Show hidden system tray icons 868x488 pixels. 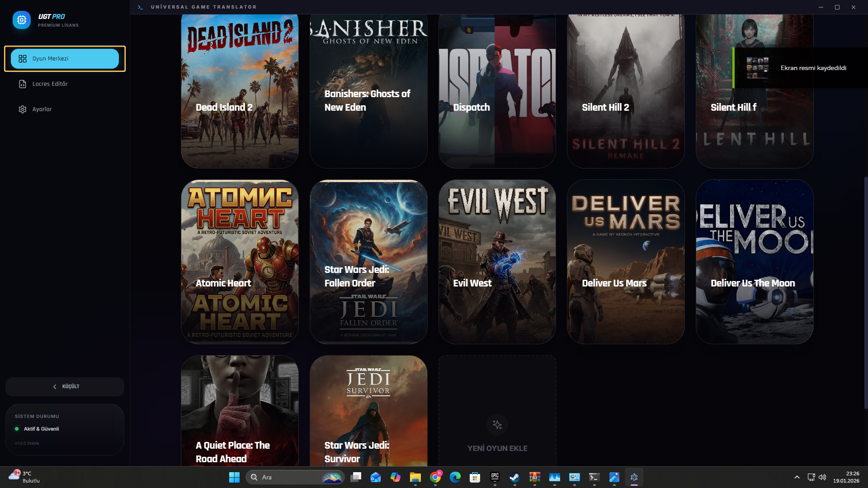point(797,477)
